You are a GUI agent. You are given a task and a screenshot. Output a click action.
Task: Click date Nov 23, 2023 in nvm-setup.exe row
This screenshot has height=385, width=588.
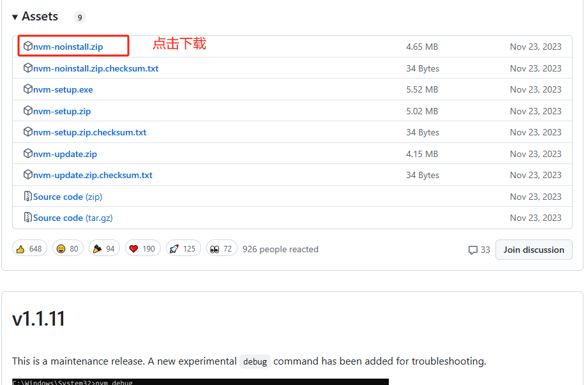coord(536,89)
